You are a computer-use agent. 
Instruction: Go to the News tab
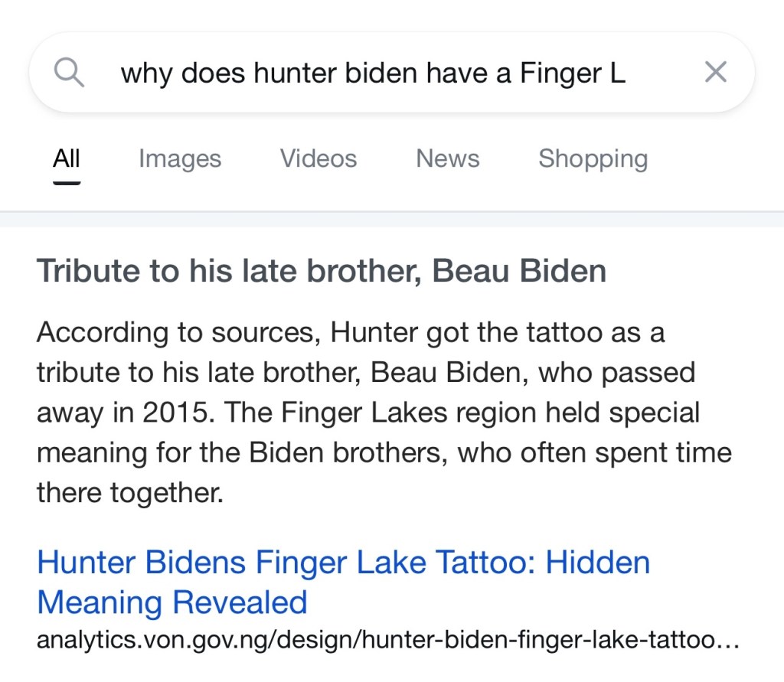pyautogui.click(x=448, y=158)
